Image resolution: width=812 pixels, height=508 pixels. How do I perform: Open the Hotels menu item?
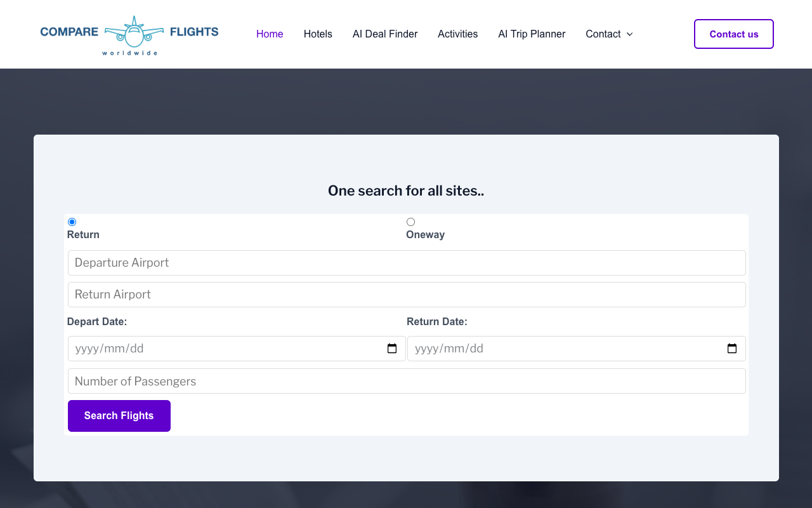318,34
